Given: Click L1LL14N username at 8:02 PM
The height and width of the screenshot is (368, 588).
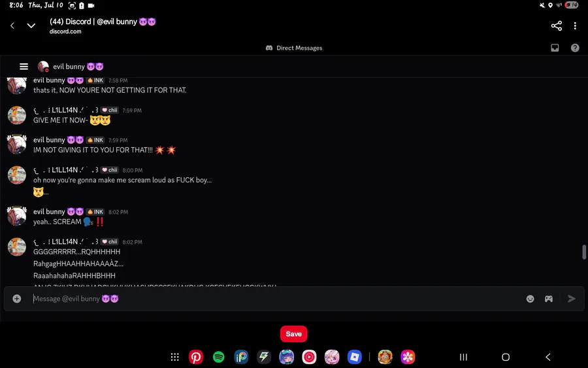Looking at the screenshot, I should click(x=66, y=242).
